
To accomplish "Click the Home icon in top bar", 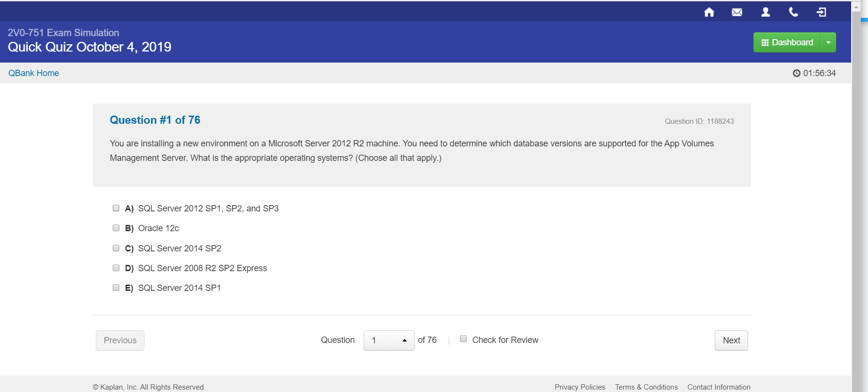I will pos(709,13).
